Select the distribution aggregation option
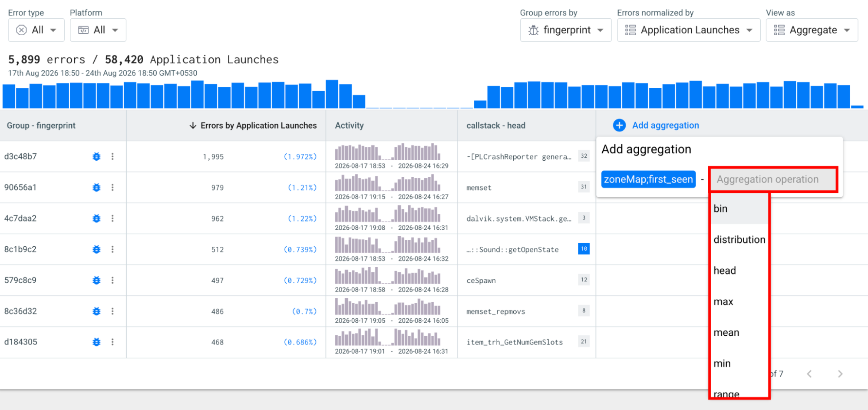This screenshot has width=868, height=410. coord(739,239)
